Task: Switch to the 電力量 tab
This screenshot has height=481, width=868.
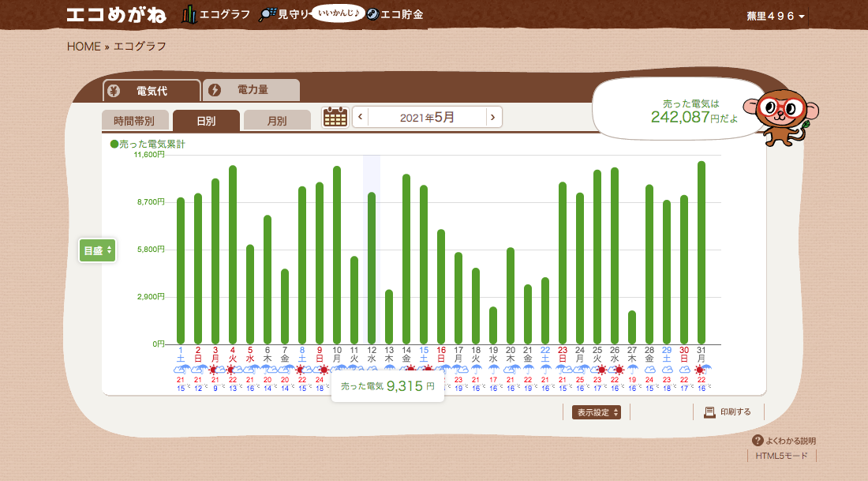Action: coord(252,91)
